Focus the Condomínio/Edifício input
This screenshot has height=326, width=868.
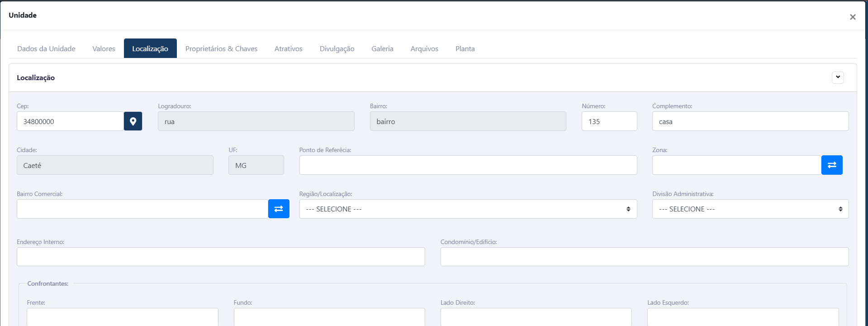(x=644, y=257)
